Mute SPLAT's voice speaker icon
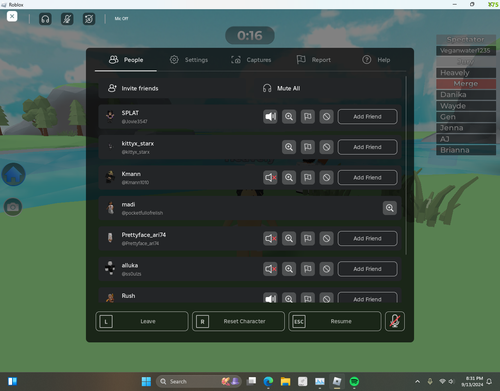This screenshot has height=391, width=500. click(x=270, y=117)
